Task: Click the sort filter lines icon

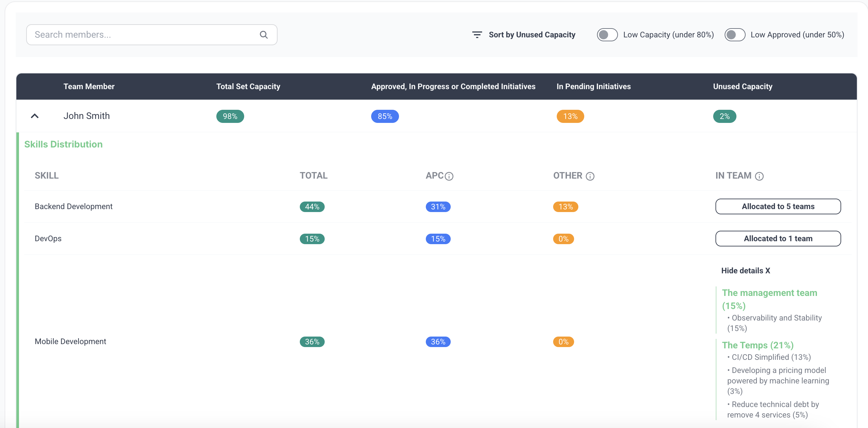Action: pyautogui.click(x=477, y=35)
